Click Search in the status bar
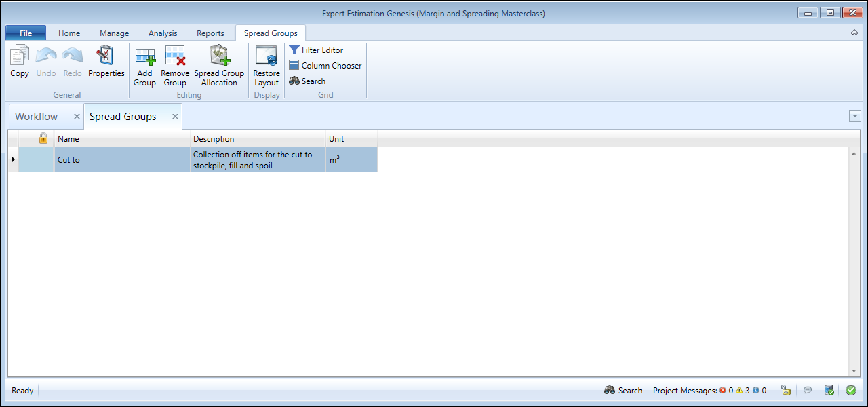The height and width of the screenshot is (407, 868). [x=623, y=391]
